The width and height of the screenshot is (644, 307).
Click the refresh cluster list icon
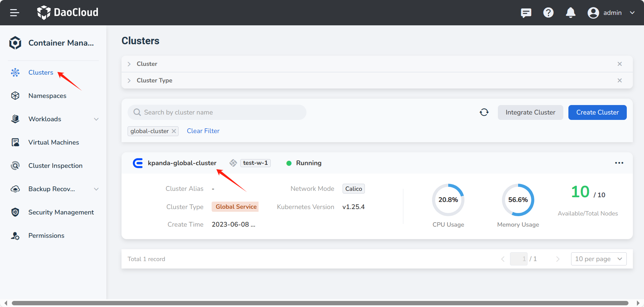(484, 112)
